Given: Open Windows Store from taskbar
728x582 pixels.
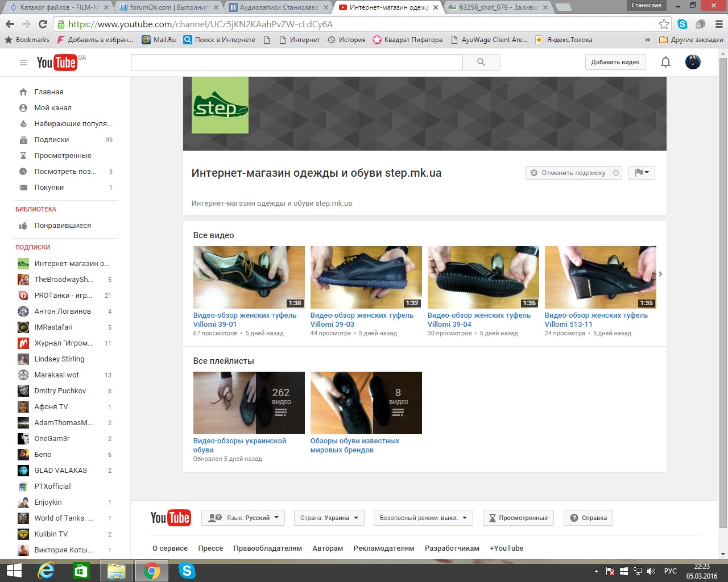Looking at the screenshot, I should (x=81, y=571).
